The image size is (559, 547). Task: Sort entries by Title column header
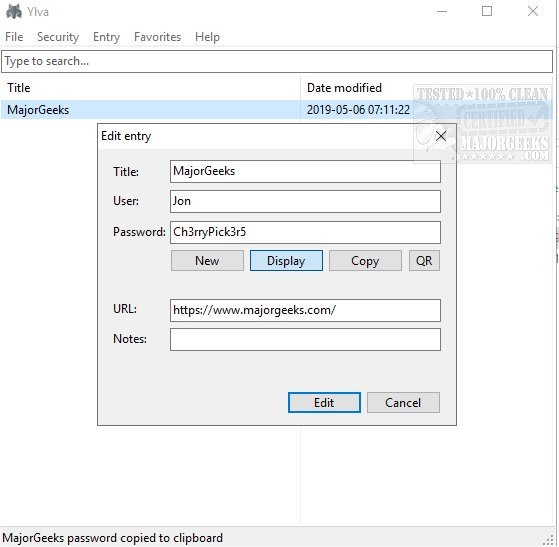pos(150,88)
